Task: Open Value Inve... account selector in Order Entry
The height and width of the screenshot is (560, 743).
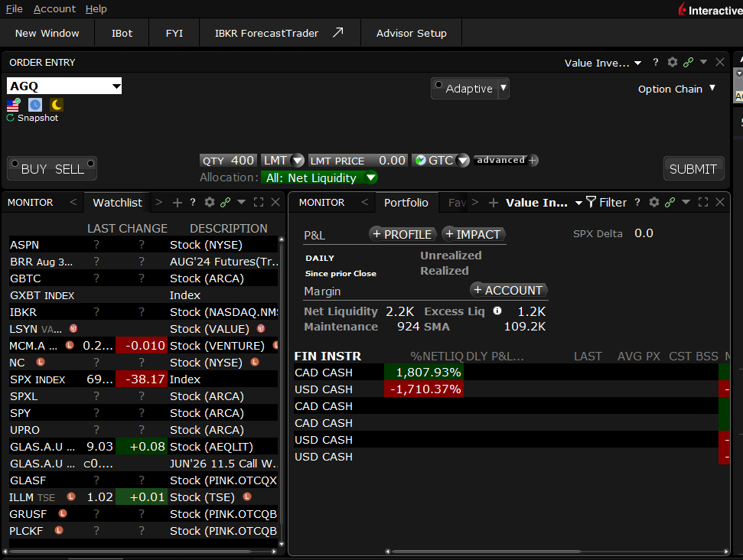Action: [x=603, y=63]
